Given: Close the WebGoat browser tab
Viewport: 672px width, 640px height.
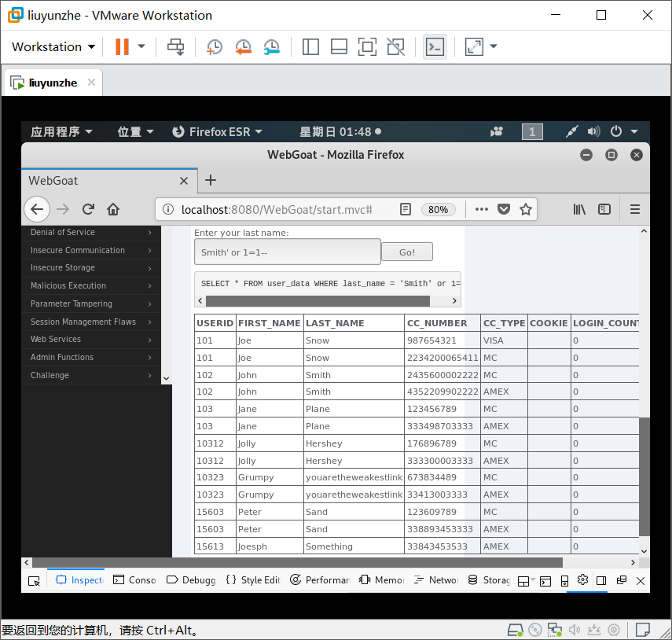Looking at the screenshot, I should coord(184,181).
